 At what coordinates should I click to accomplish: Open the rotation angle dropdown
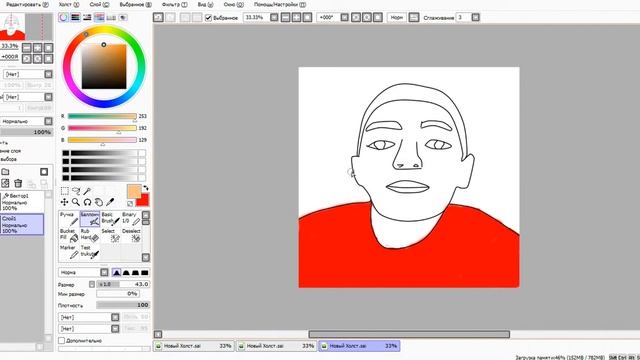click(344, 17)
